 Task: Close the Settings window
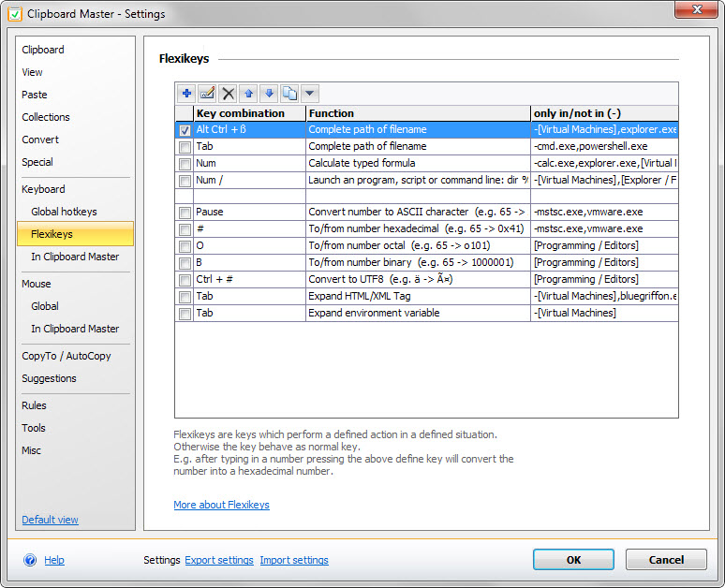pos(696,9)
